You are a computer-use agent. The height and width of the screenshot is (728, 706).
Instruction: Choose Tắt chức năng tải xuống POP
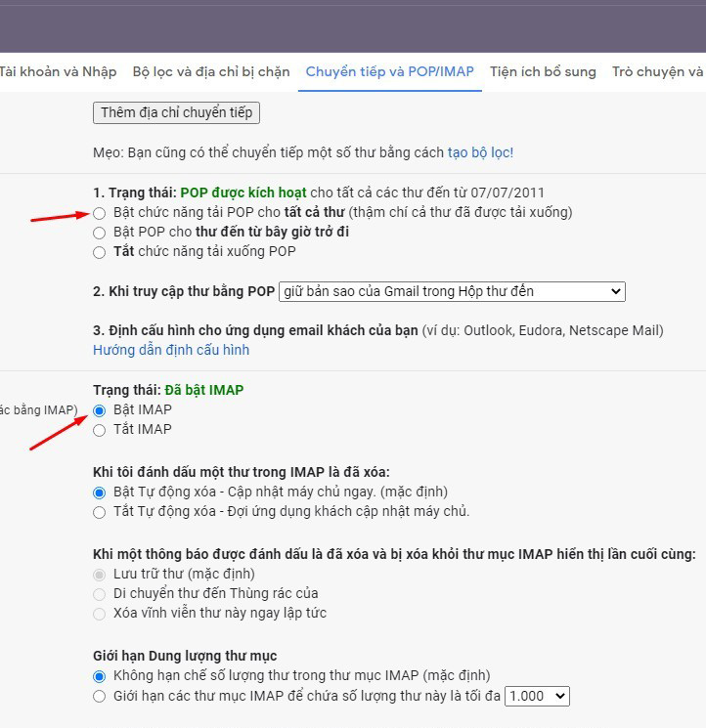point(100,252)
